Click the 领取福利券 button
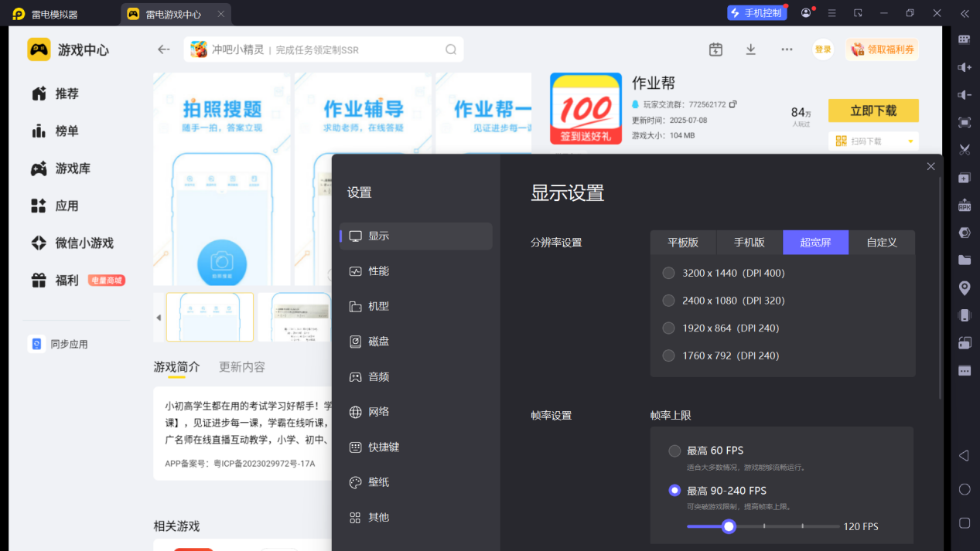980x551 pixels. tap(883, 49)
